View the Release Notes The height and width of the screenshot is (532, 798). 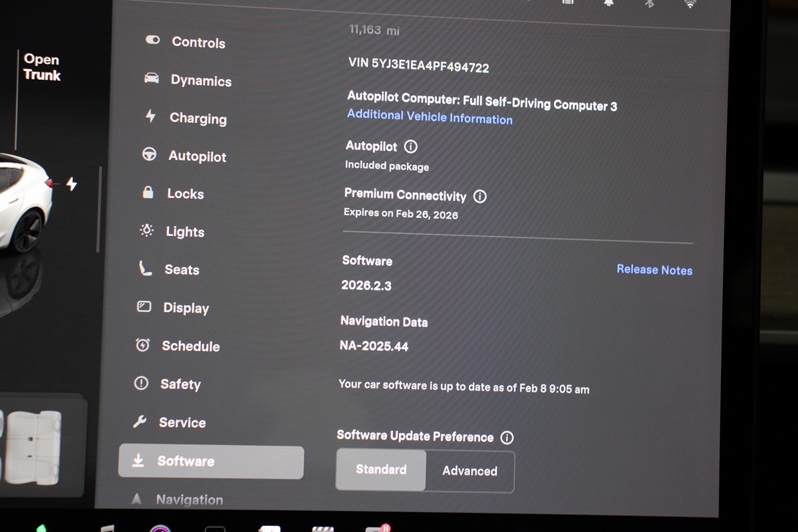(654, 270)
